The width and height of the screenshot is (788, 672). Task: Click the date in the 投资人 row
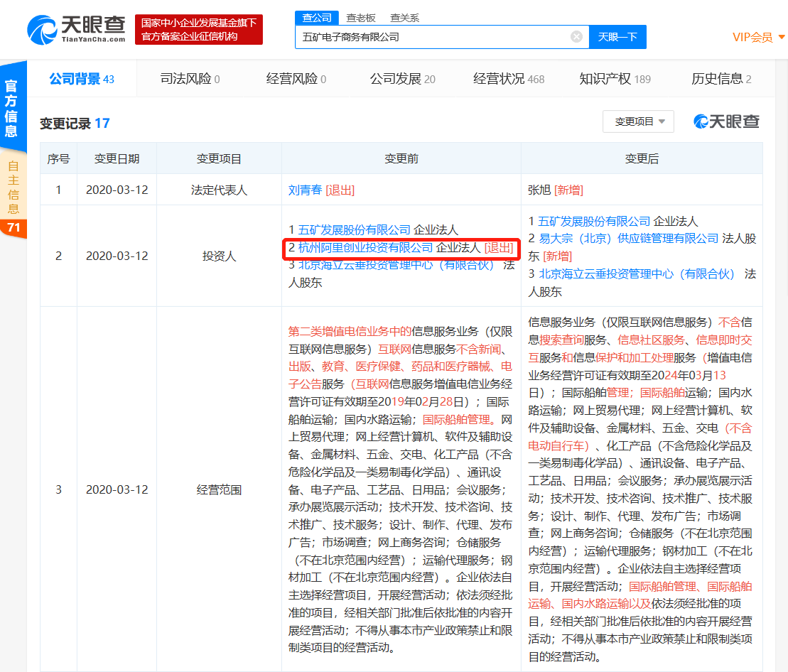point(117,256)
